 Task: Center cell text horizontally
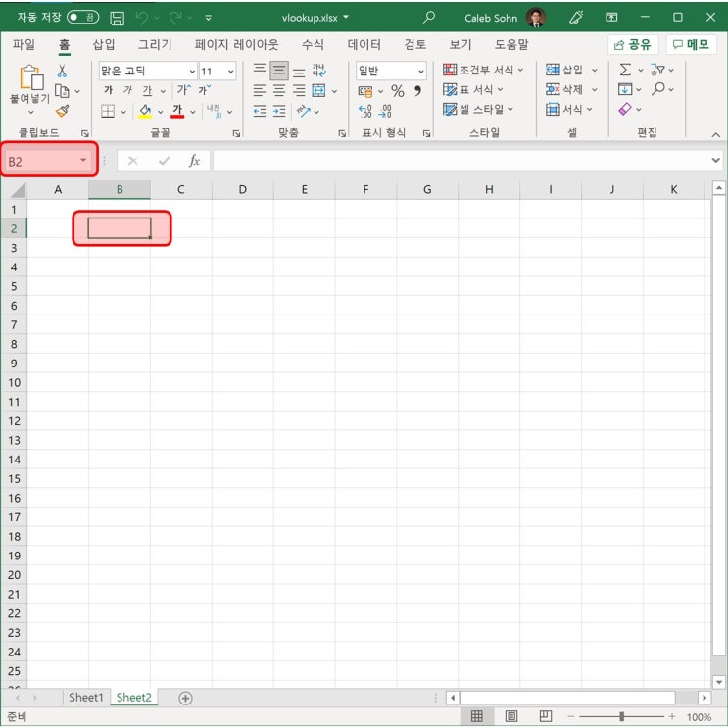coord(279,90)
